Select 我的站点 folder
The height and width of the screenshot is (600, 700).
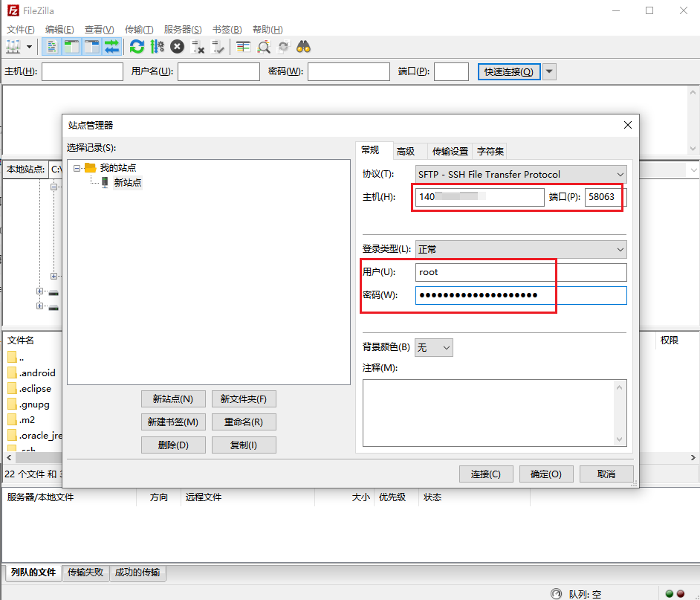118,167
